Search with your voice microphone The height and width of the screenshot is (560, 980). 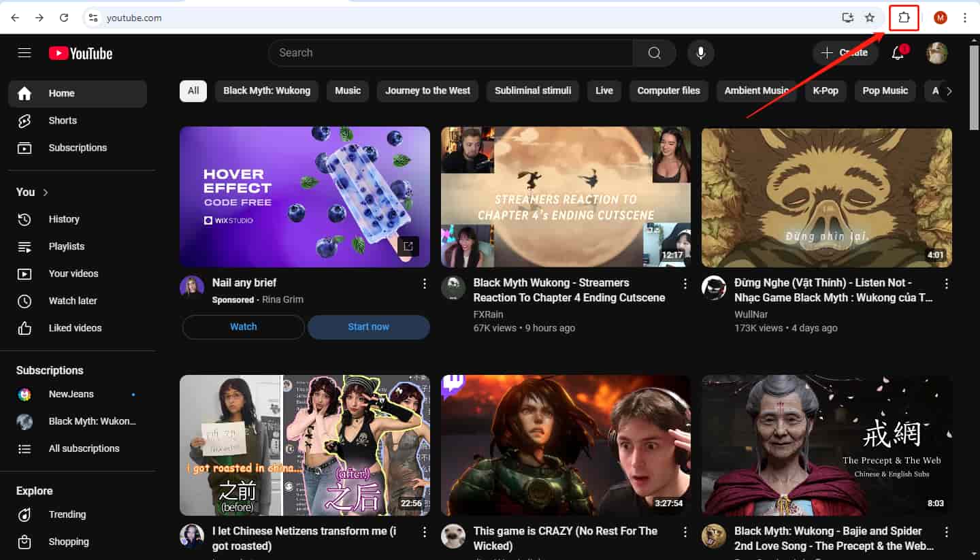pyautogui.click(x=700, y=53)
